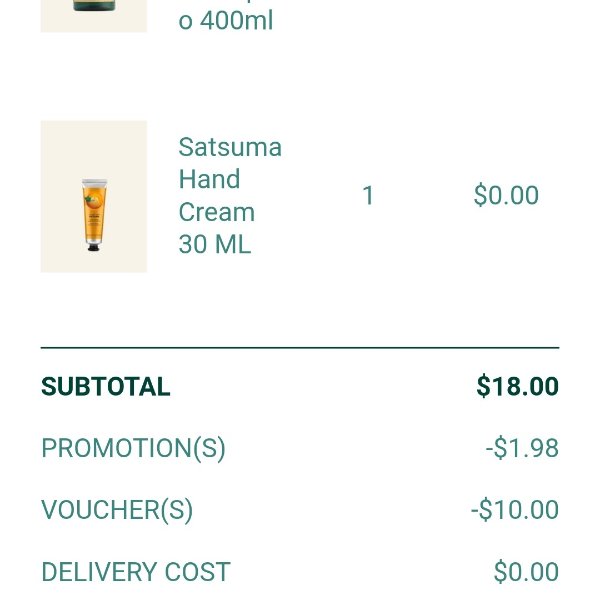Open the PROMOTION(S) row label

(x=133, y=449)
